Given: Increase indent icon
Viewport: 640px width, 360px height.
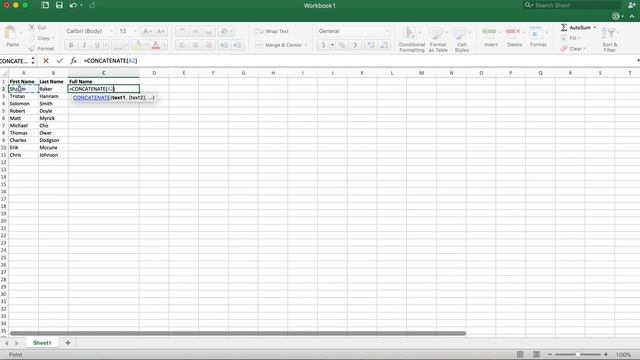Looking at the screenshot, I should pos(237,44).
